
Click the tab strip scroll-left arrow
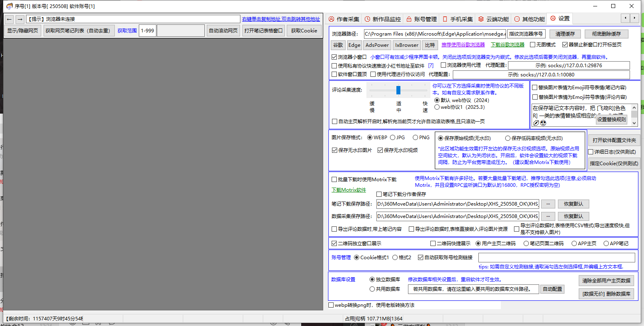(626, 18)
